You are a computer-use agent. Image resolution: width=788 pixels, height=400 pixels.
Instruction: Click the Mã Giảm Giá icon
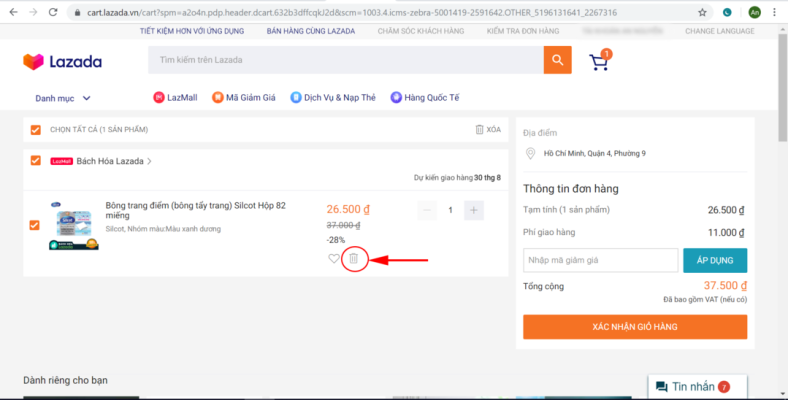pyautogui.click(x=218, y=97)
